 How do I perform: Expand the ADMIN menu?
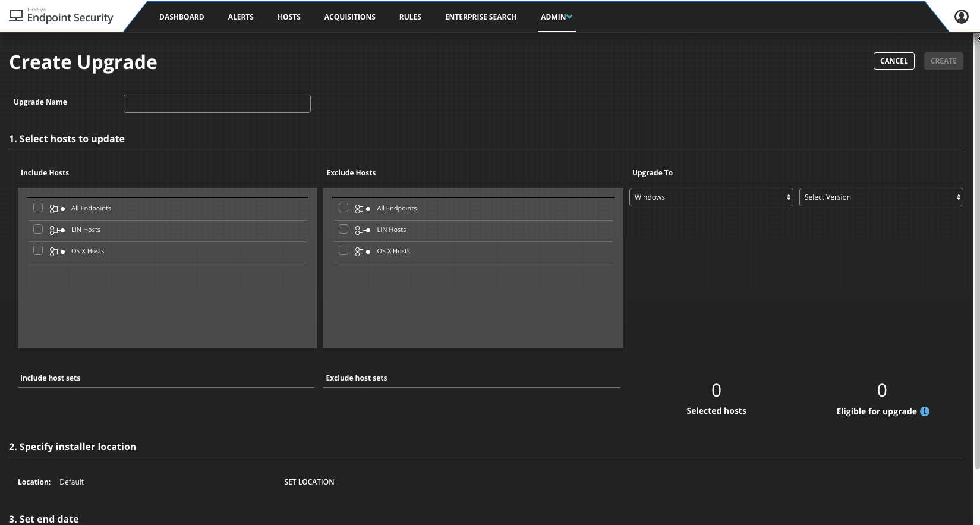point(556,17)
